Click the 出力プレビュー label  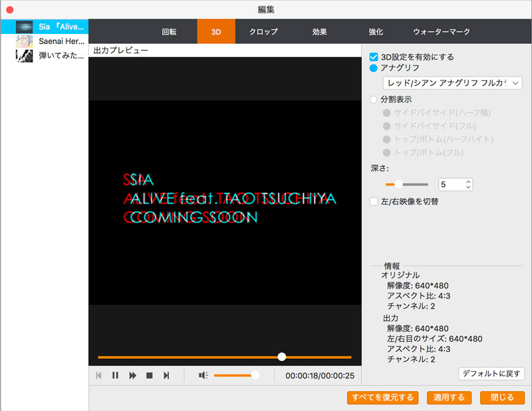tap(121, 51)
